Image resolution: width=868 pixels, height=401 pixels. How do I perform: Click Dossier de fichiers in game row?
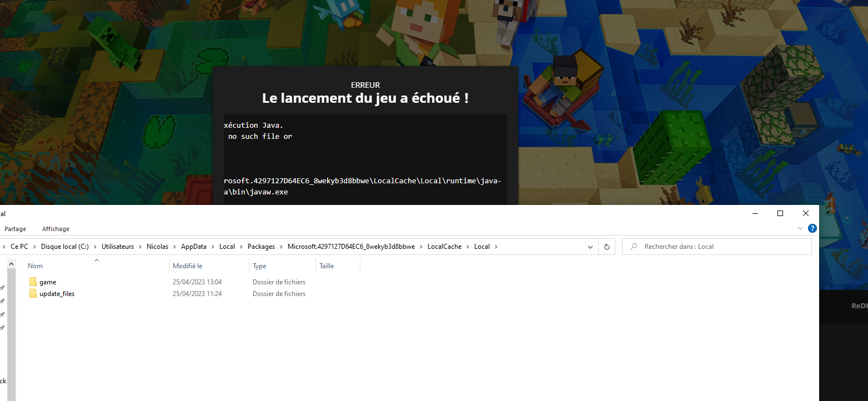click(x=279, y=282)
